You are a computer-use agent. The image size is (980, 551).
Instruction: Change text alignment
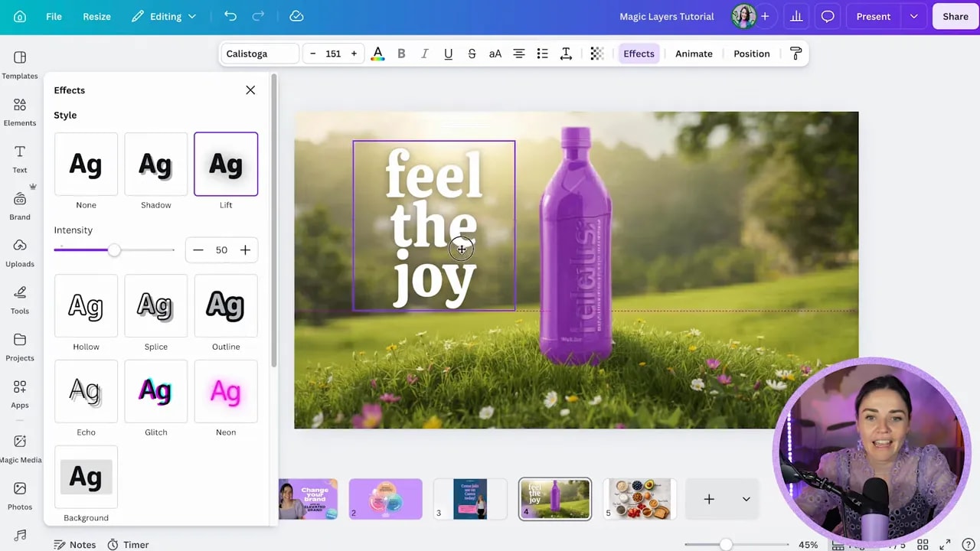pos(519,54)
